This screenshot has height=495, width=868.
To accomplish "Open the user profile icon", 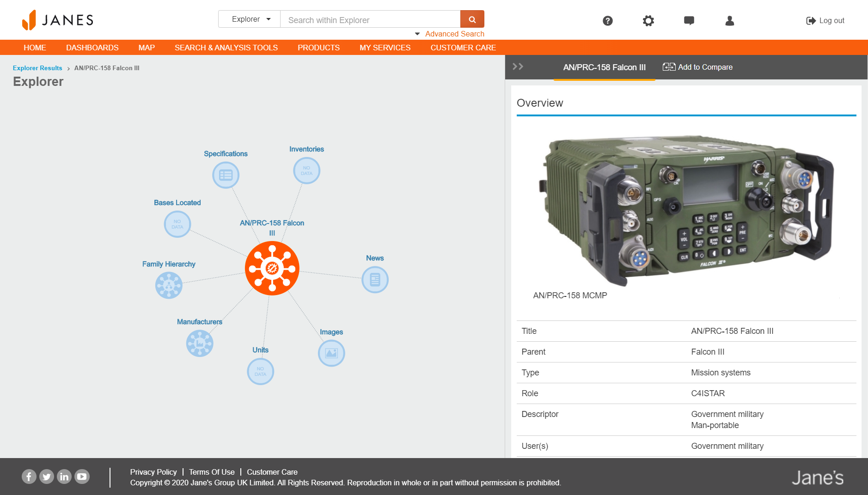I will tap(730, 21).
